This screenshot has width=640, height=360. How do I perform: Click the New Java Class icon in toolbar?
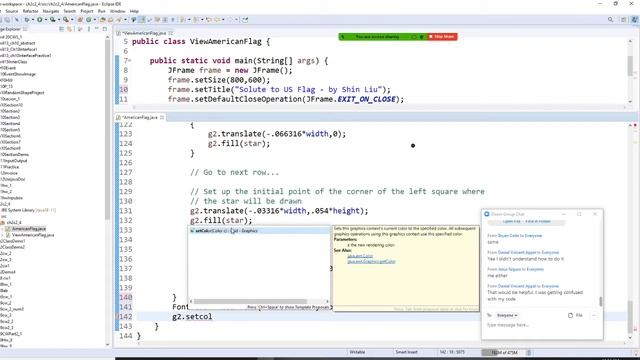(89, 20)
